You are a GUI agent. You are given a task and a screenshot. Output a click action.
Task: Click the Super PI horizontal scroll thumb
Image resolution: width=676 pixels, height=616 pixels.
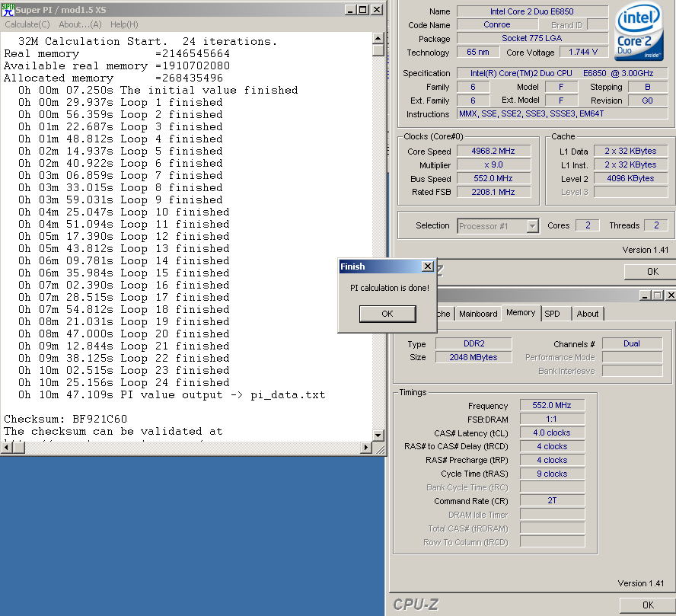(18, 448)
